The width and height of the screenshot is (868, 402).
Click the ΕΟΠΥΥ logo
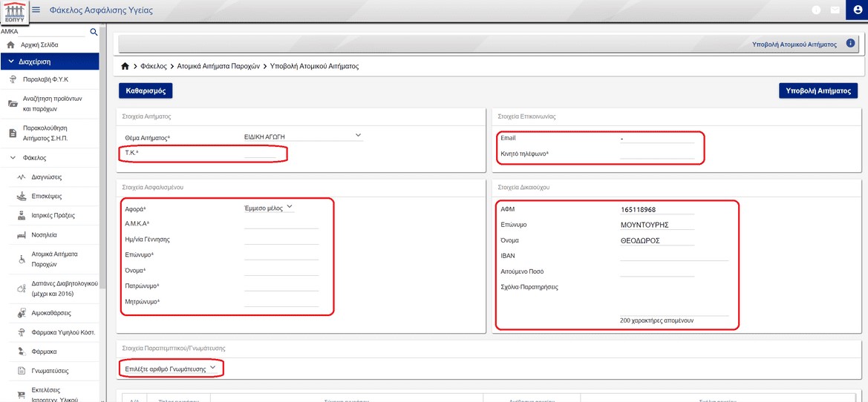(15, 12)
